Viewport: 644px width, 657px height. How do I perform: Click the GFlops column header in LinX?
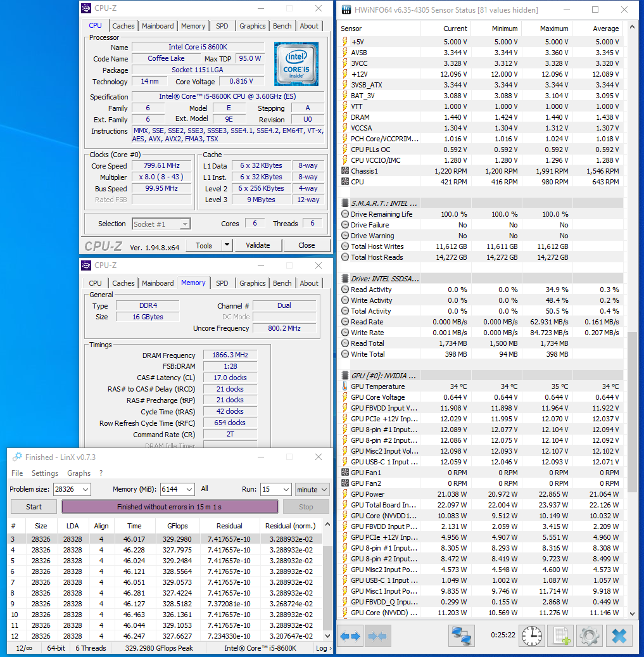(x=177, y=526)
